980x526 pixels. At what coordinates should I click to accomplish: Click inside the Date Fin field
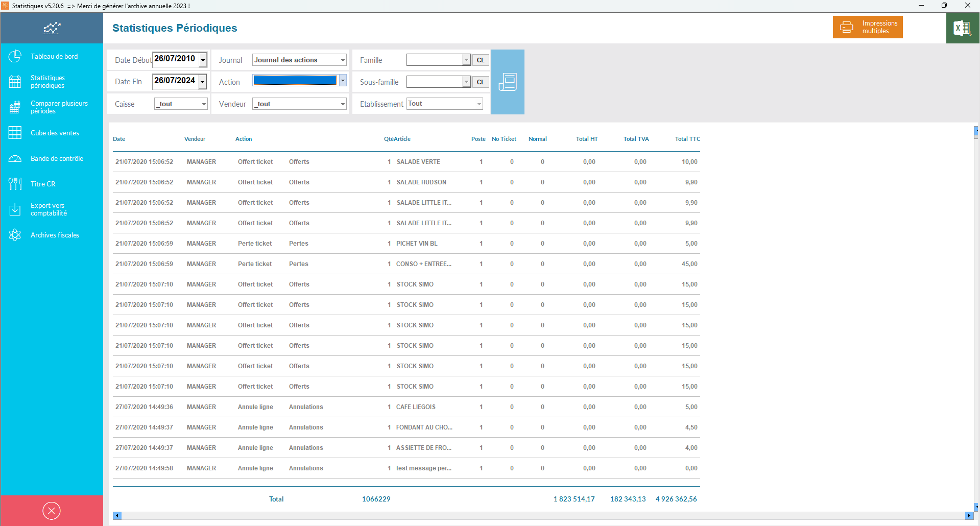[176, 81]
